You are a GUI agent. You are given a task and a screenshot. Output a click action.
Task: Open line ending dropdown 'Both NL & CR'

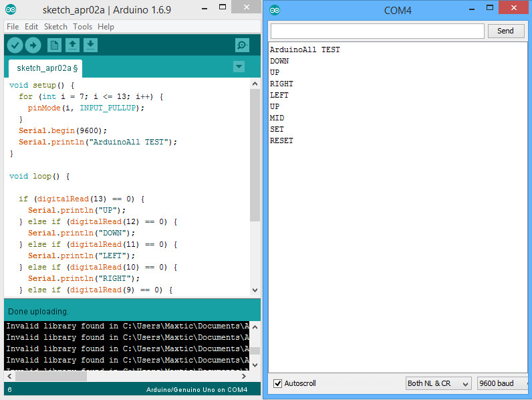438,383
